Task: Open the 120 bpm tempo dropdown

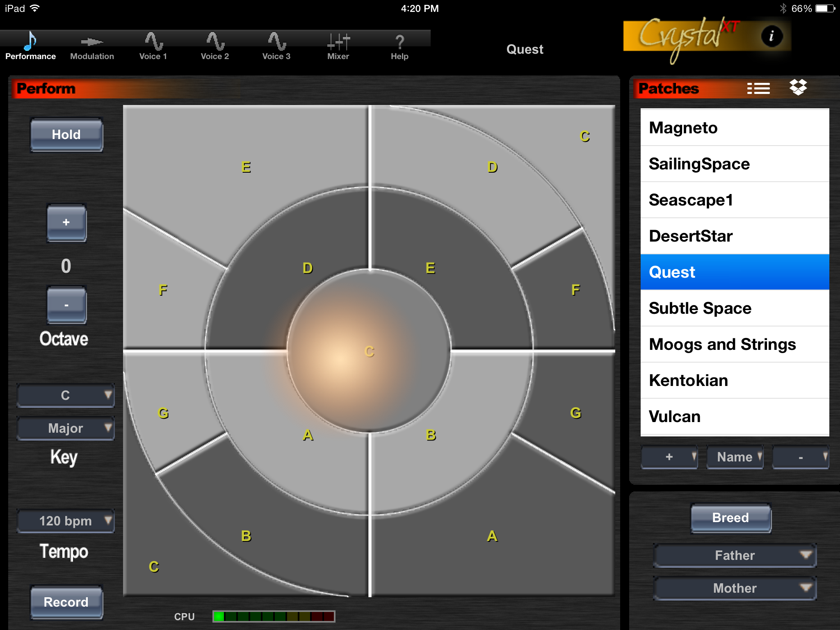Action: pyautogui.click(x=65, y=520)
